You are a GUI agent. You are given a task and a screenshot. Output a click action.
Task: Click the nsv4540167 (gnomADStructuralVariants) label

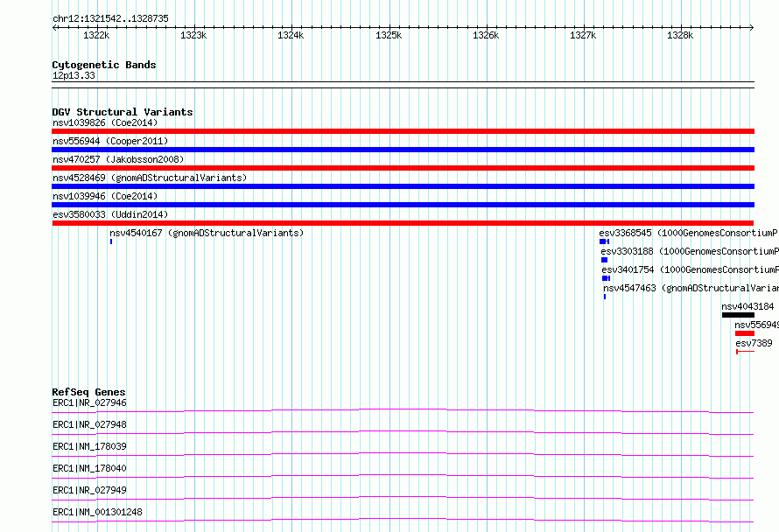click(x=207, y=233)
